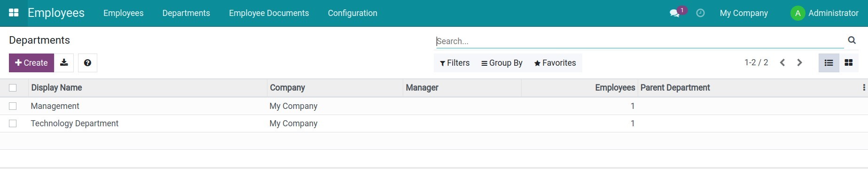Click the search magnifier icon
Viewport: 868px width, 169px height.
[x=852, y=40]
